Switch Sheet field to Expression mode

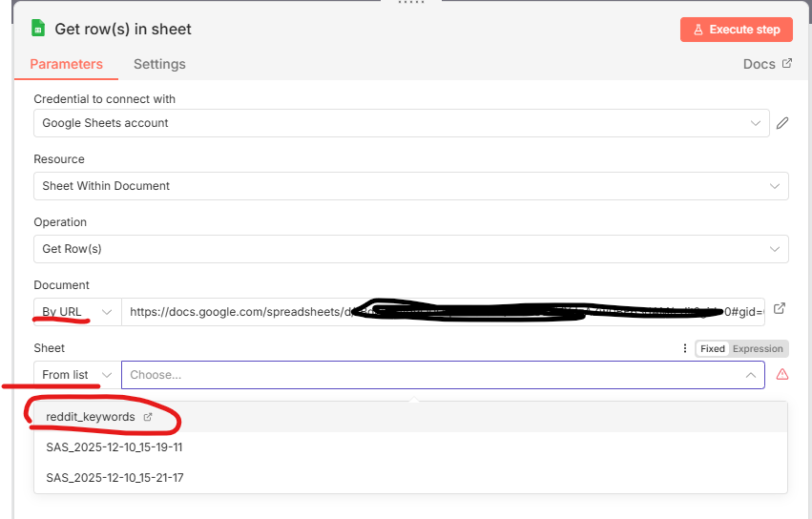pyautogui.click(x=758, y=349)
